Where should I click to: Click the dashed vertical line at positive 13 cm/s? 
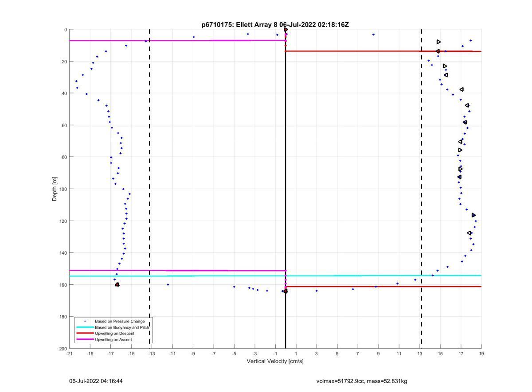pyautogui.click(x=421, y=189)
